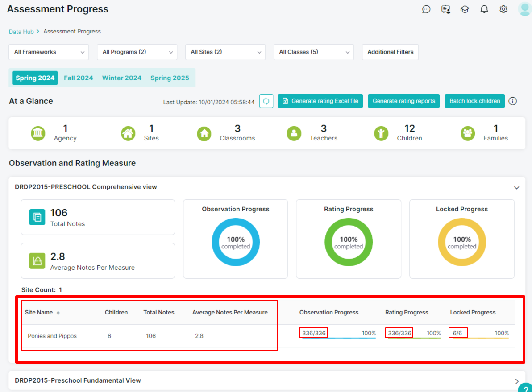
Task: Show info about batch locking
Action: [x=513, y=101]
